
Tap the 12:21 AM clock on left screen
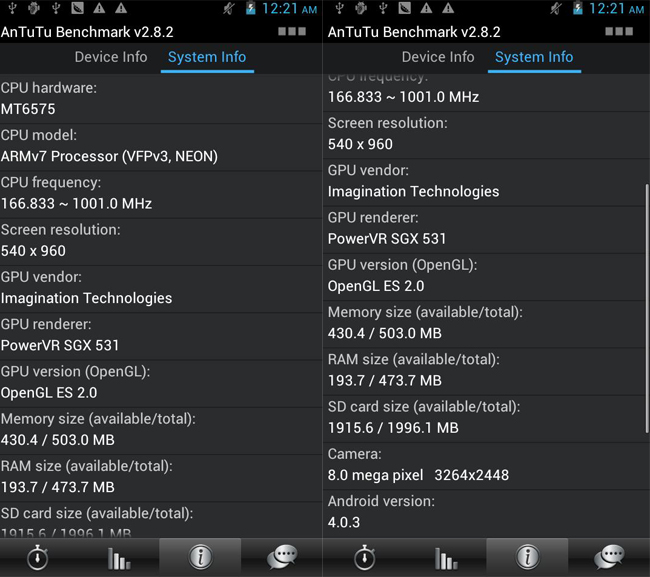click(289, 8)
